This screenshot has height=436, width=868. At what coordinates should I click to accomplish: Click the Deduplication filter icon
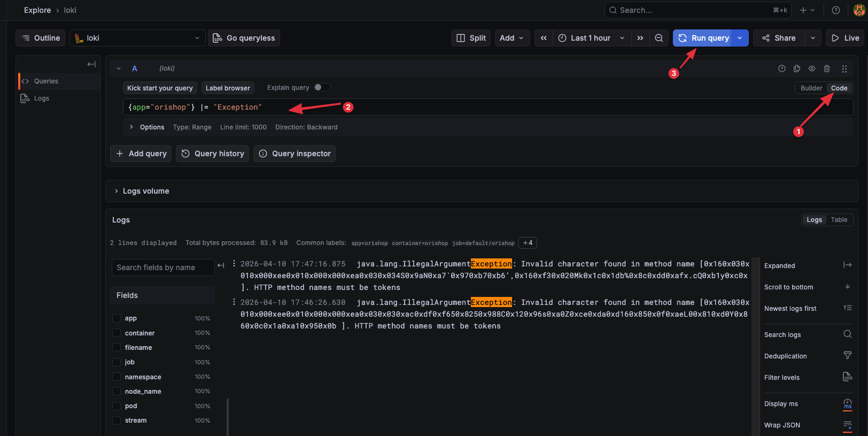pos(847,356)
